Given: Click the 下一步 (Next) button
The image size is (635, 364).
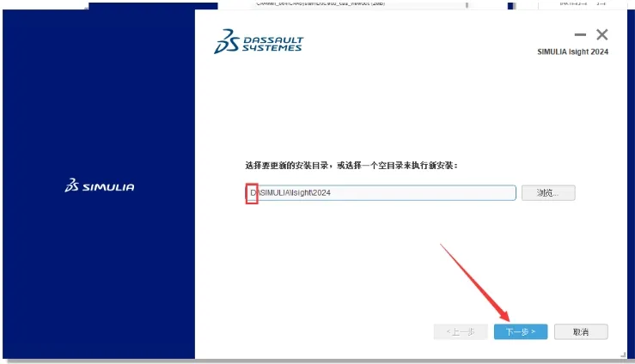Looking at the screenshot, I should [521, 331].
